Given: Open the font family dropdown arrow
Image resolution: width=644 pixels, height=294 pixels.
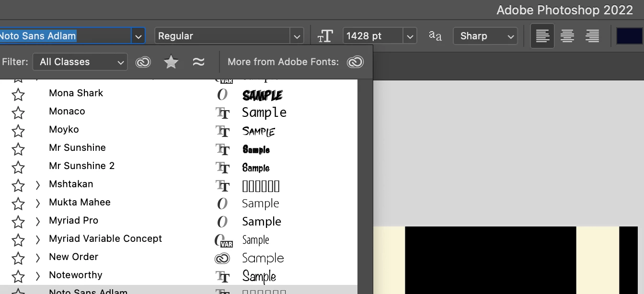Looking at the screenshot, I should (138, 36).
